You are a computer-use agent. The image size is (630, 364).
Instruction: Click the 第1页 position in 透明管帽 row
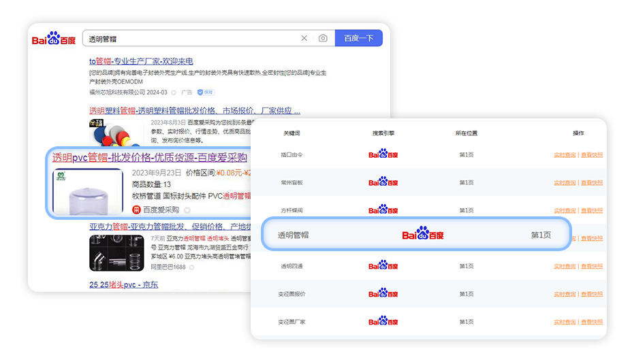(541, 235)
